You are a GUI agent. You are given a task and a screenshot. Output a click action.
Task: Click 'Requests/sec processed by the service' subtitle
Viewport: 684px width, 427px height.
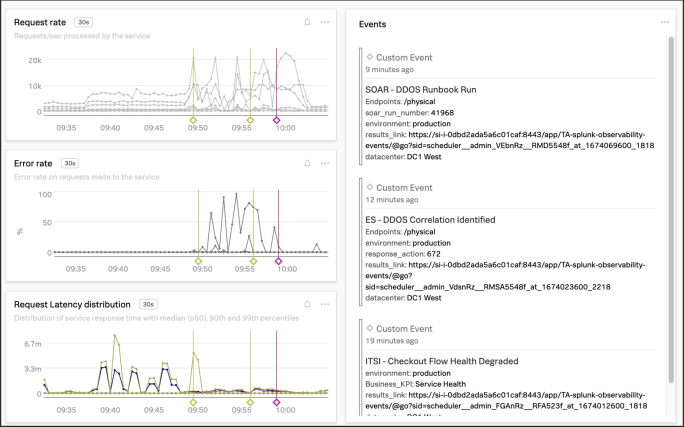(x=82, y=36)
